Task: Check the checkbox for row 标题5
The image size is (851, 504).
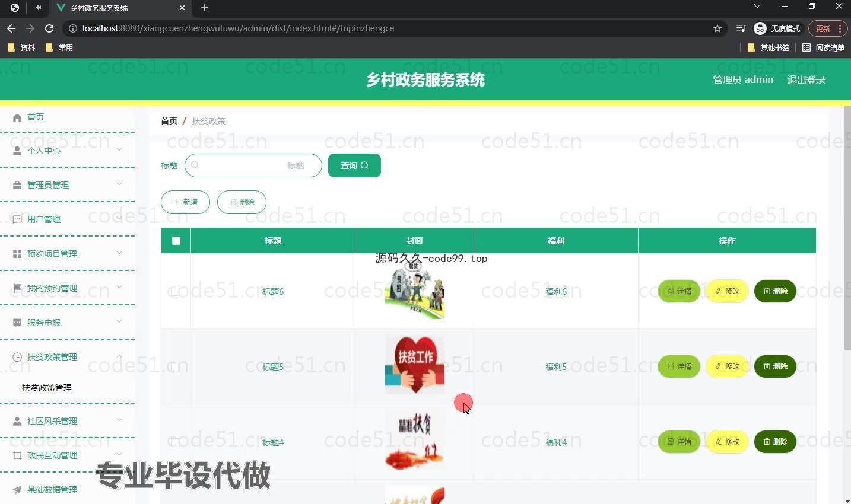Action: (175, 367)
